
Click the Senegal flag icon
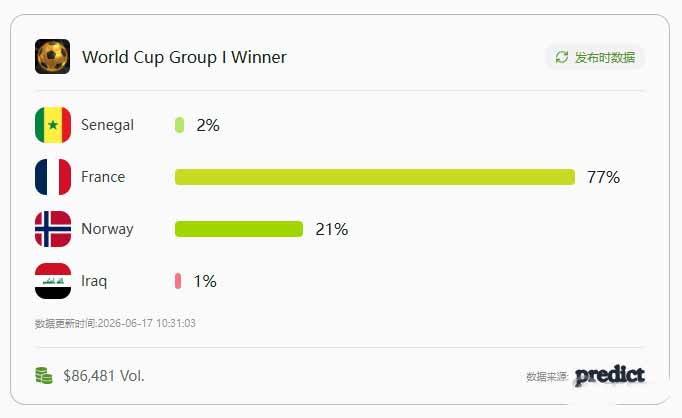click(x=53, y=125)
